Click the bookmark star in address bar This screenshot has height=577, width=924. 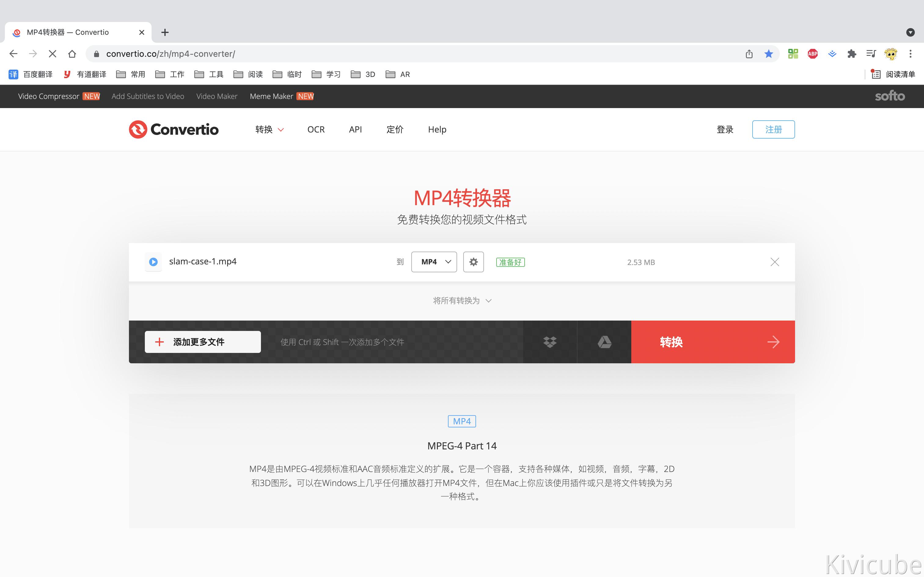click(x=768, y=54)
